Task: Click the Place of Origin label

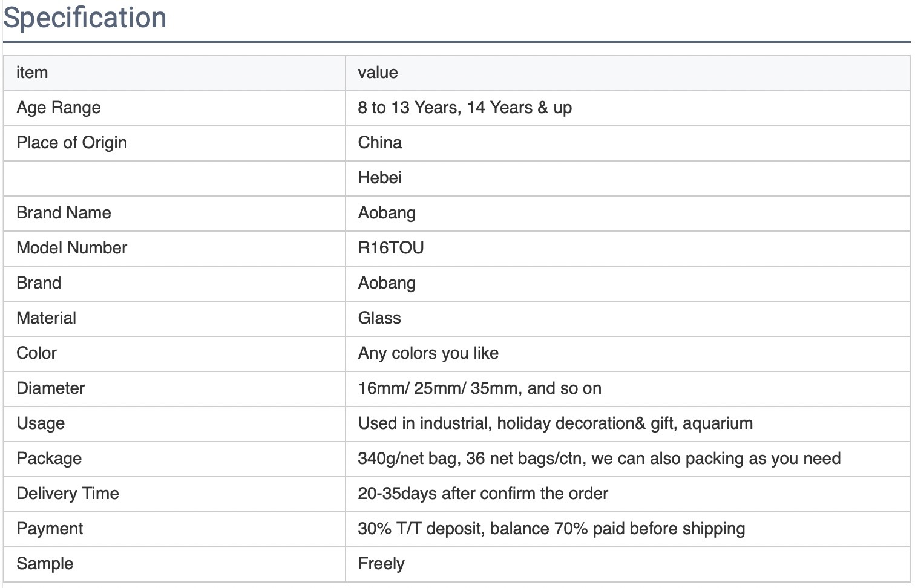Action: point(72,143)
